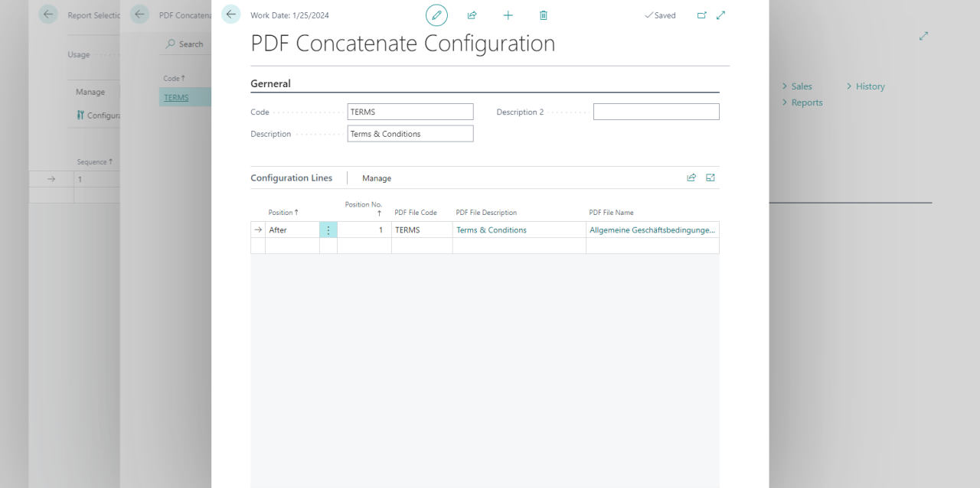The height and width of the screenshot is (488, 980).
Task: Click the Configuration Lines expand icon
Action: tap(710, 177)
